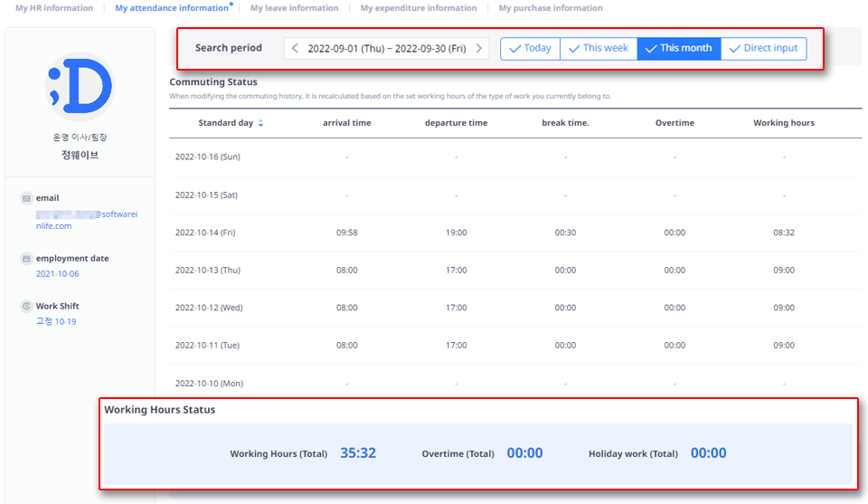868x504 pixels.
Task: Toggle the This month filter
Action: 678,49
